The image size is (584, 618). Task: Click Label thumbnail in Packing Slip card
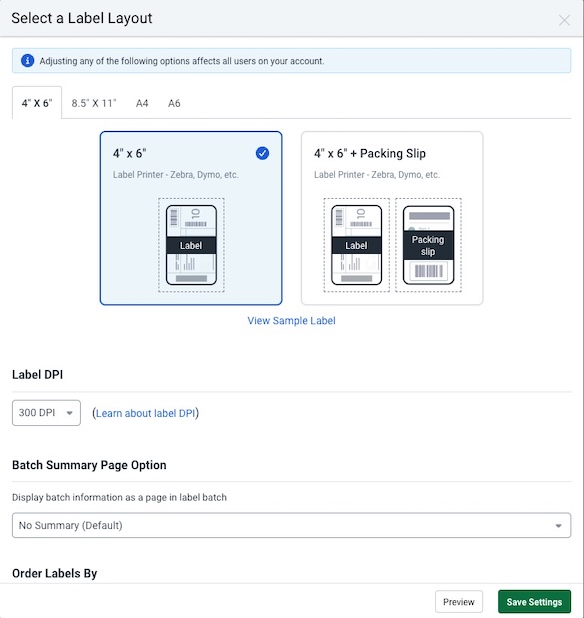coord(357,245)
